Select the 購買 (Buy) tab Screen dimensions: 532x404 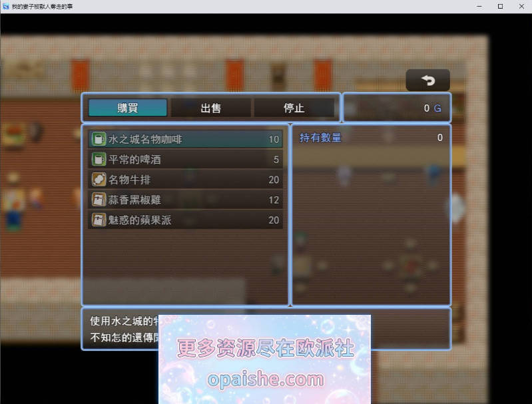(128, 108)
